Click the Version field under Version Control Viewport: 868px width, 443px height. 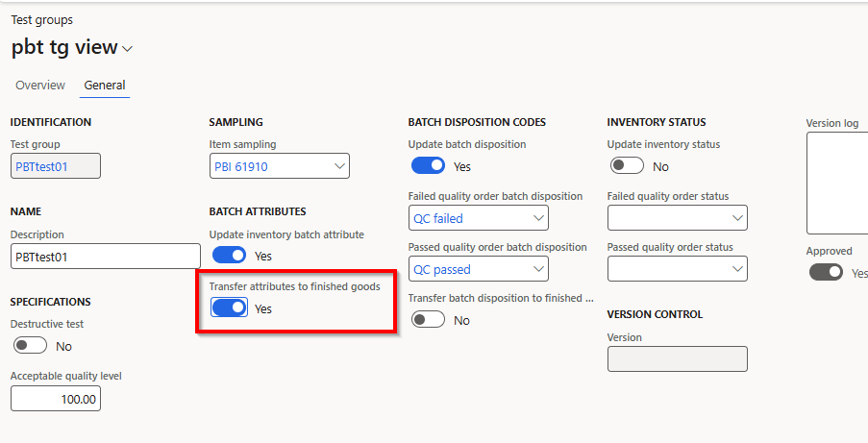click(677, 359)
